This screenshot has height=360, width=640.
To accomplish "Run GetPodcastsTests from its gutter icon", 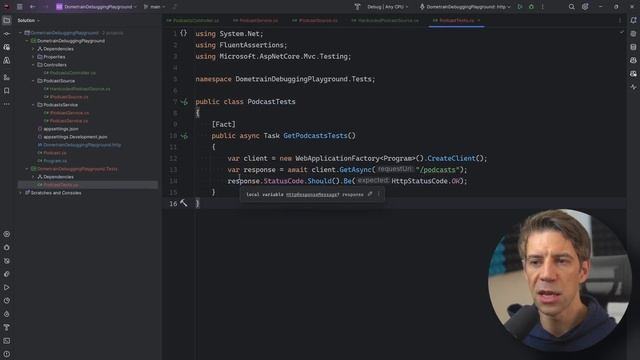I will click(x=184, y=136).
